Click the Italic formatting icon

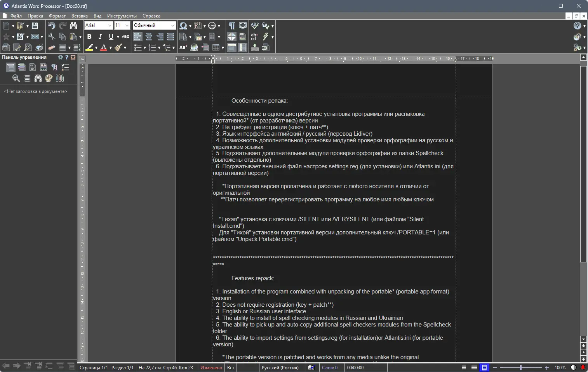tap(100, 37)
